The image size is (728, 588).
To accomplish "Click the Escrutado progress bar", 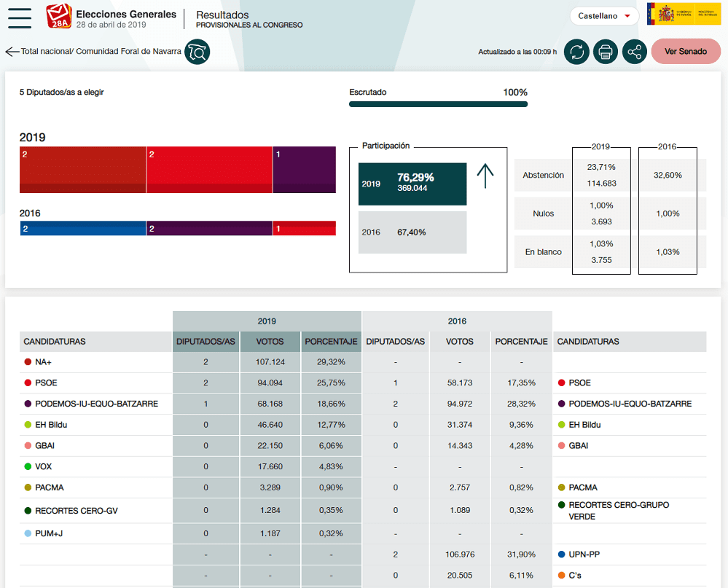I will click(x=438, y=104).
